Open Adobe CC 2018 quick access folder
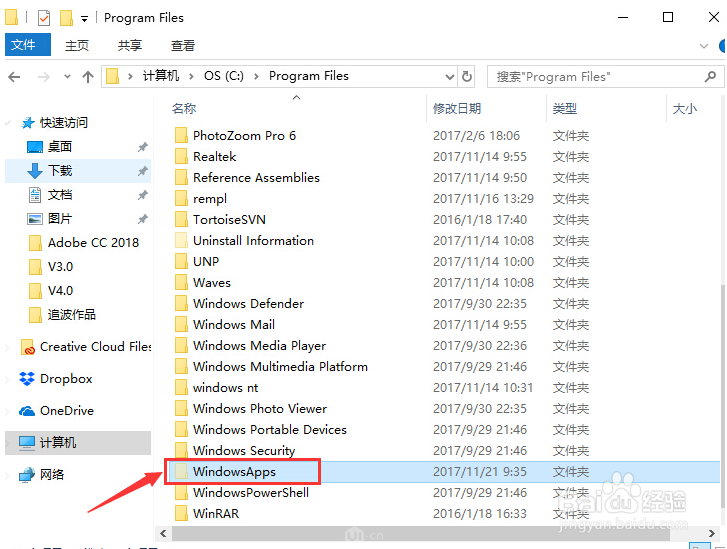Viewport: 727px width, 549px height. tap(93, 243)
